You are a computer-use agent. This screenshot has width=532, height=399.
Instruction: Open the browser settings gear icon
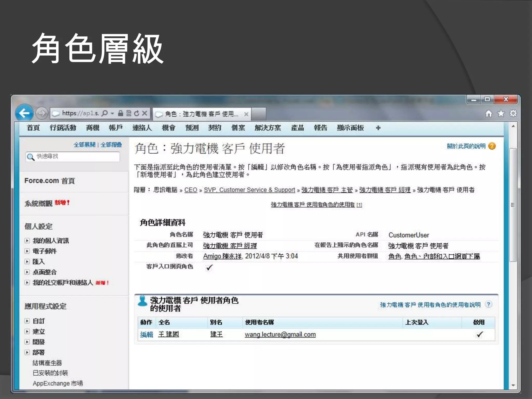coord(513,114)
